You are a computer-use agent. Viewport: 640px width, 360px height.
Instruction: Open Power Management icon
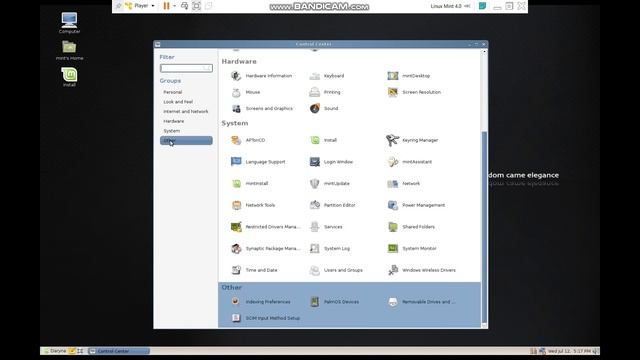click(393, 205)
